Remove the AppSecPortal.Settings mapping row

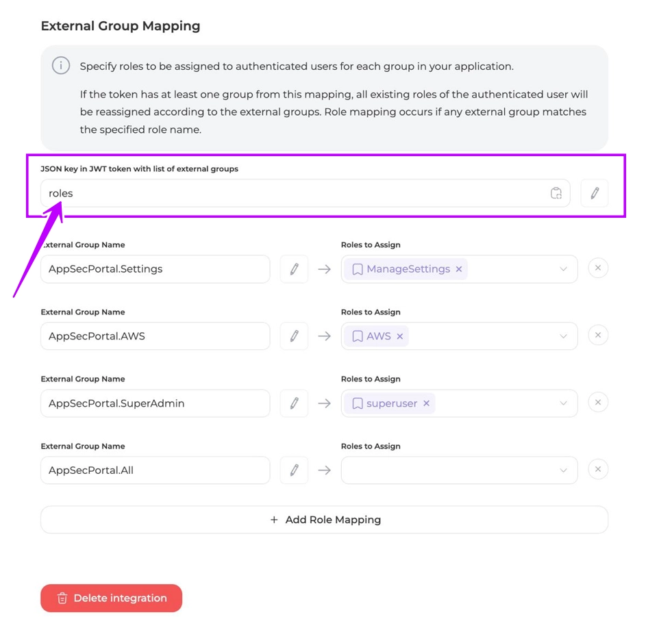click(x=597, y=268)
